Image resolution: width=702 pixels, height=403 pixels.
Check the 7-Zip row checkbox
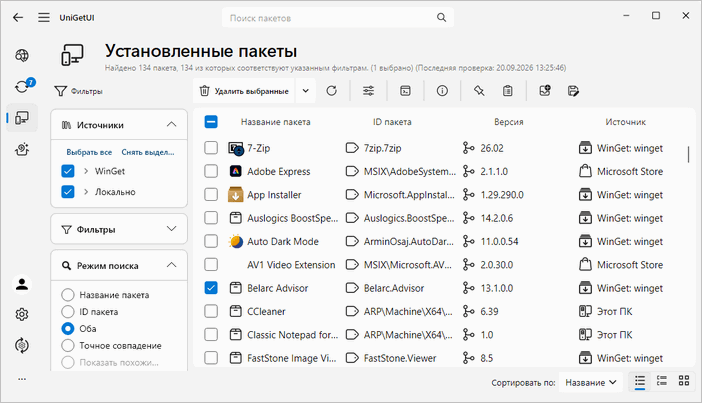211,148
